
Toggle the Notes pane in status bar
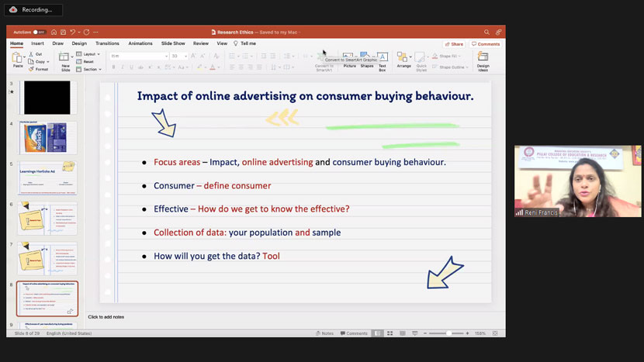point(323,333)
